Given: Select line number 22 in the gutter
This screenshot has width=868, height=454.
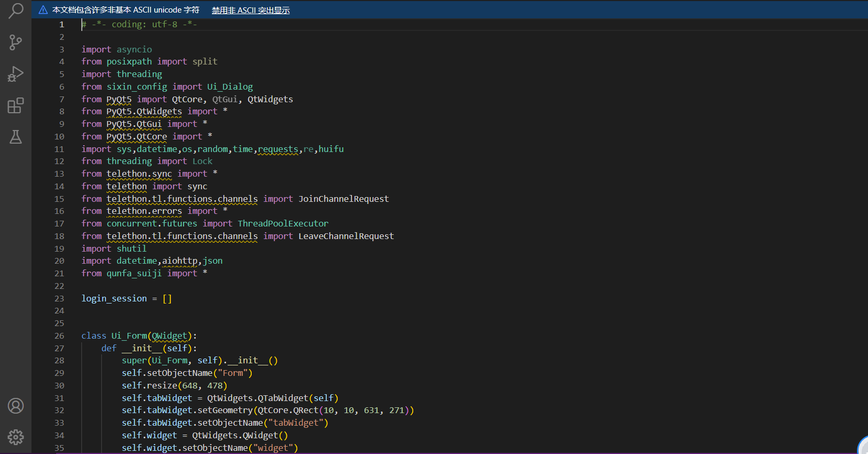Looking at the screenshot, I should [x=59, y=286].
